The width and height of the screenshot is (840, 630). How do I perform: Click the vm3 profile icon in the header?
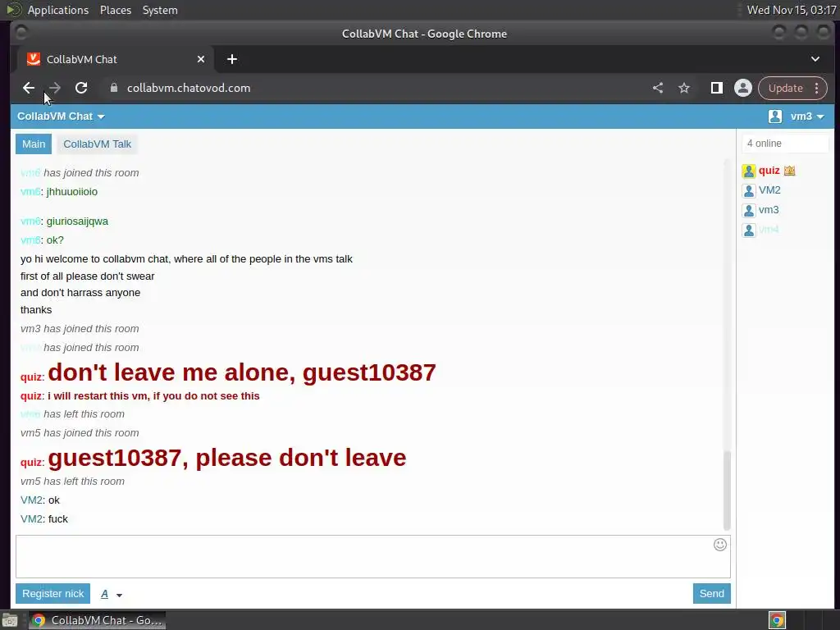[774, 116]
